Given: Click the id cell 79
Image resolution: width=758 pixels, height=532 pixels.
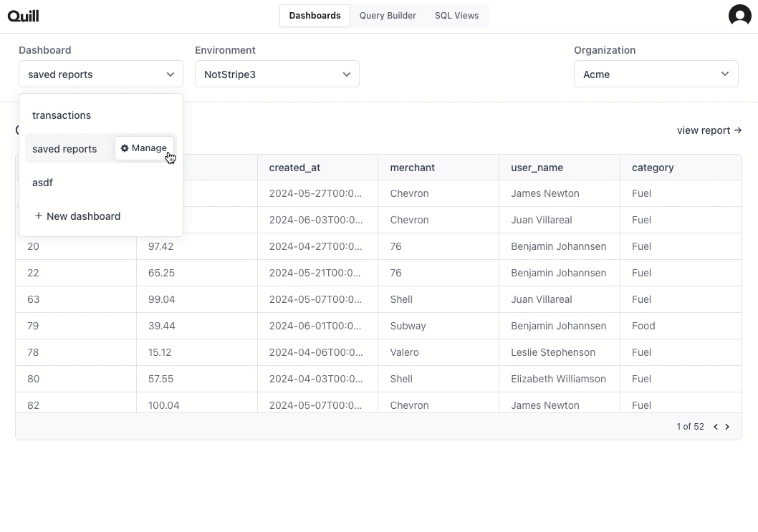Looking at the screenshot, I should [x=76, y=327].
